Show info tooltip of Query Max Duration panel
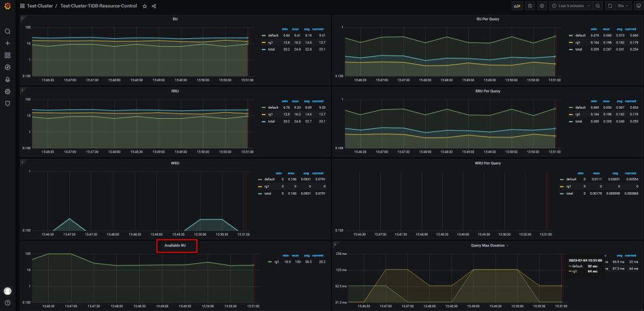This screenshot has width=644, height=311. [335, 244]
